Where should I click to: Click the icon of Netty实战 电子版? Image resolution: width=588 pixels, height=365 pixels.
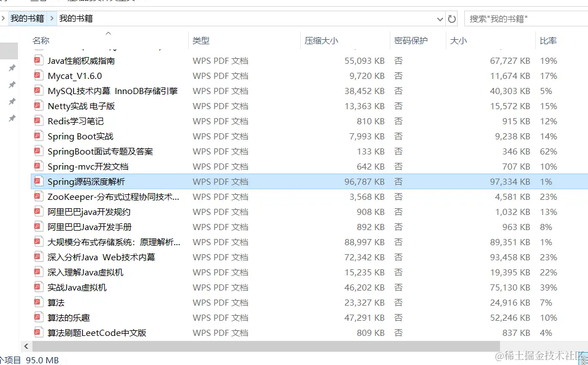[x=38, y=106]
